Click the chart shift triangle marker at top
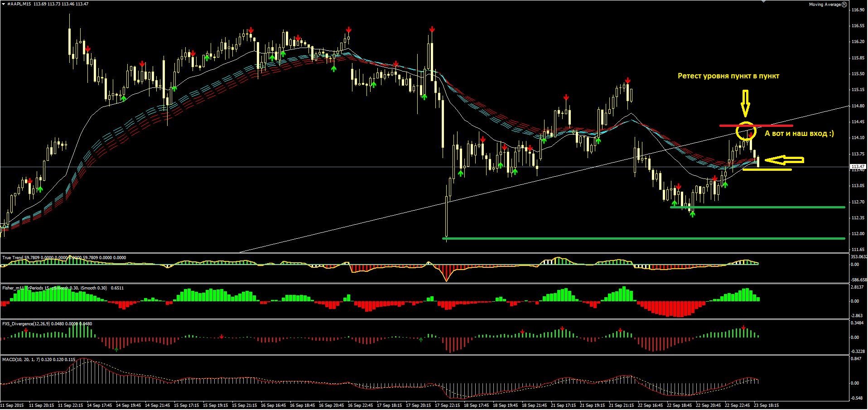The image size is (868, 410). (x=764, y=2)
